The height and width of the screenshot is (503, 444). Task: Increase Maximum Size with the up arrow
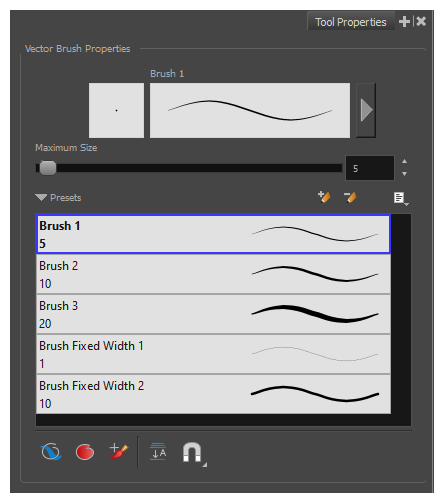[x=404, y=162]
